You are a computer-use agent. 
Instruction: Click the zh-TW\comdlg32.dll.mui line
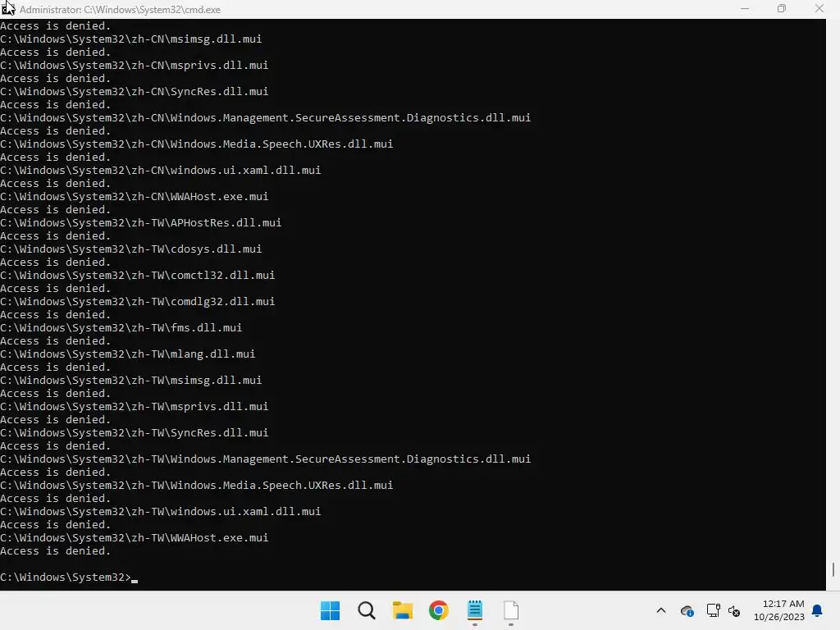point(137,302)
